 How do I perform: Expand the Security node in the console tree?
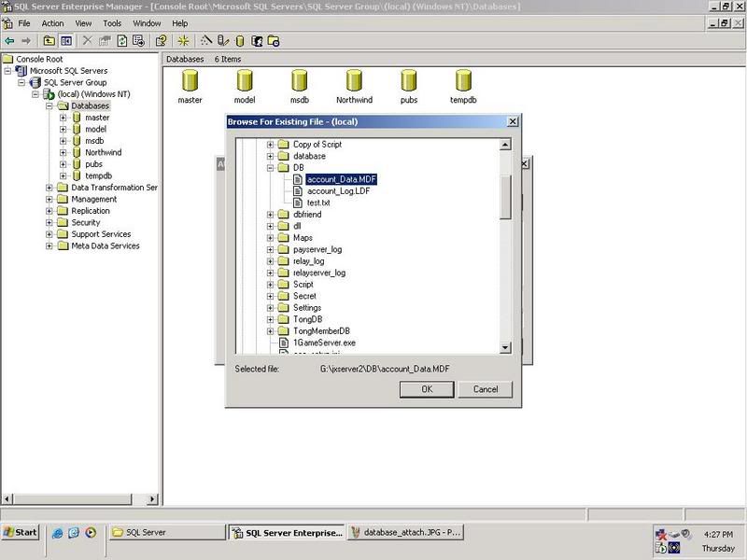click(x=49, y=222)
